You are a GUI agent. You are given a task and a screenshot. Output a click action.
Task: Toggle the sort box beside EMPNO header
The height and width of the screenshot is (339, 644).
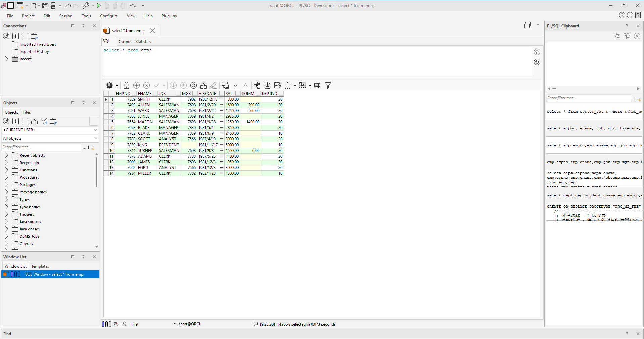pyautogui.click(x=134, y=94)
